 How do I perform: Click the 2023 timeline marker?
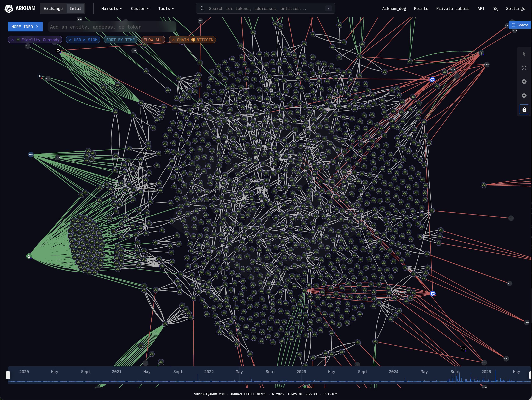coord(301,372)
